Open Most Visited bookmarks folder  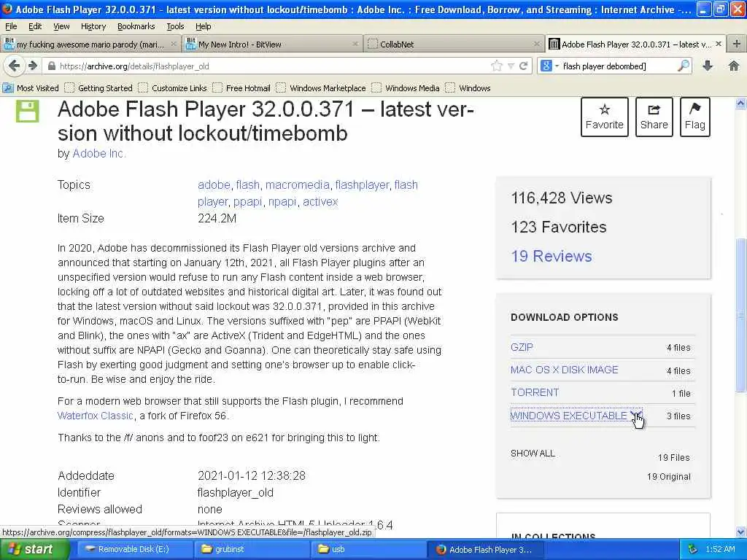pos(31,88)
